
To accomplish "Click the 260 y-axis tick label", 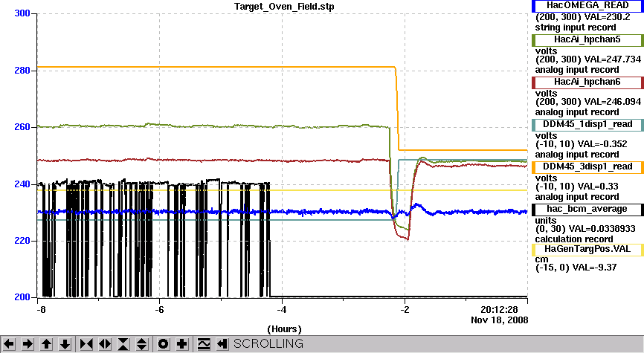I will point(22,127).
